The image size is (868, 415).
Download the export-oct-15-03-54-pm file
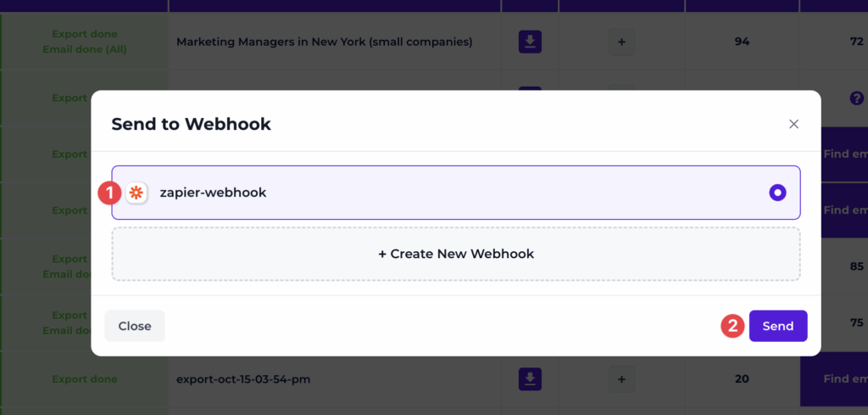coord(530,379)
